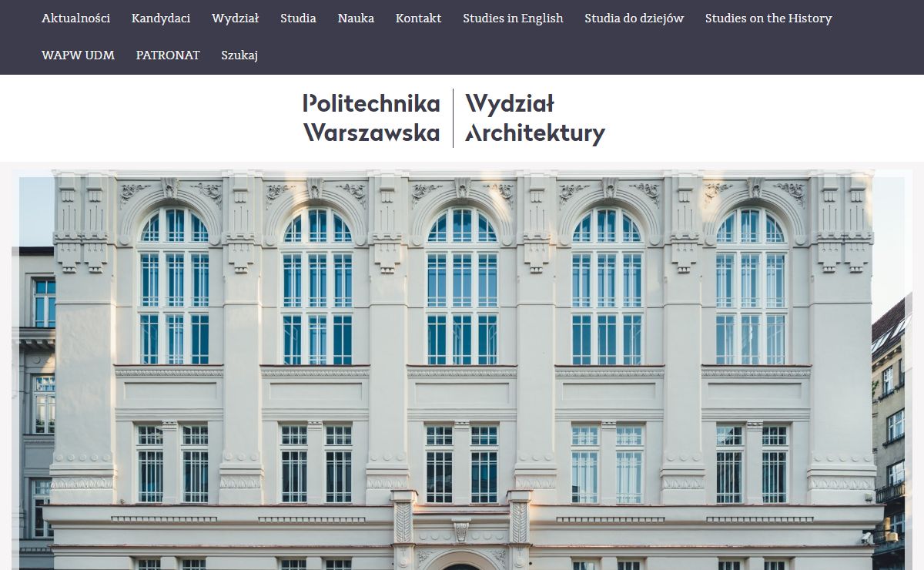Screen dimensions: 924x570
Task: Open the Wydział menu
Action: [235, 18]
